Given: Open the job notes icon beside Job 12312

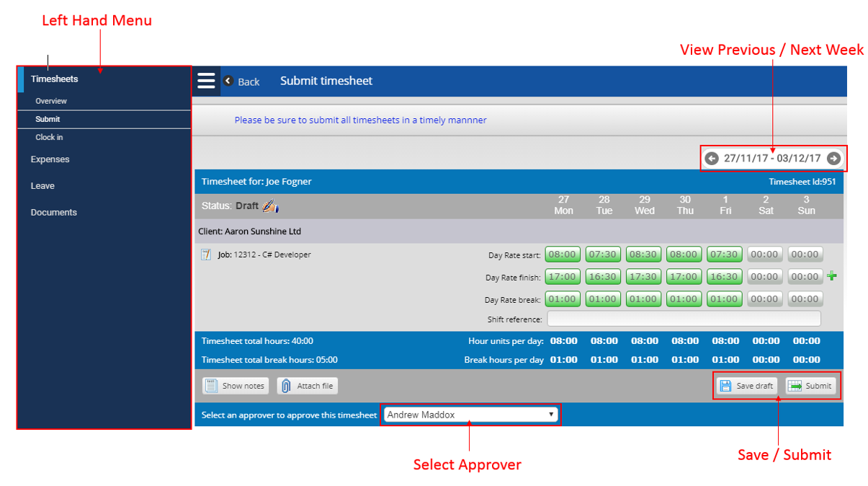Looking at the screenshot, I should point(206,255).
